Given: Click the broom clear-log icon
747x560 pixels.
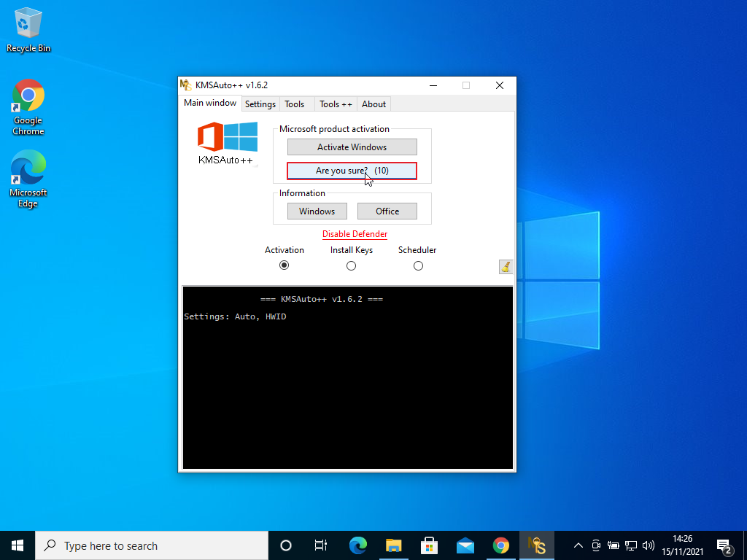Looking at the screenshot, I should point(506,267).
